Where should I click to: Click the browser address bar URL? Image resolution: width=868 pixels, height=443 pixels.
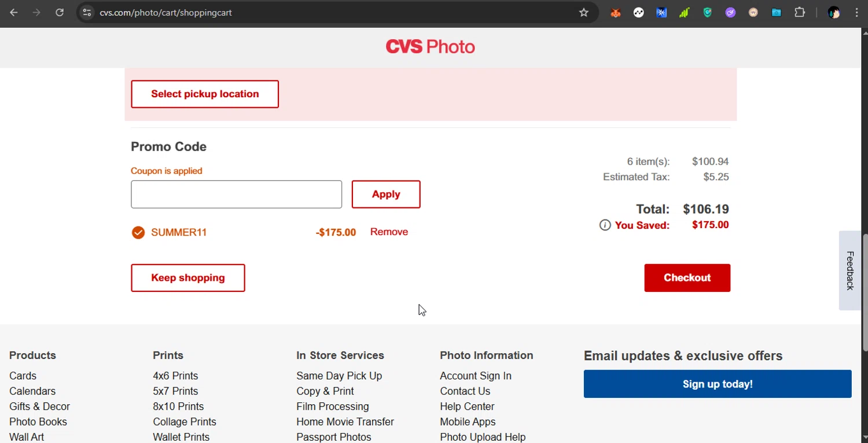(x=165, y=12)
